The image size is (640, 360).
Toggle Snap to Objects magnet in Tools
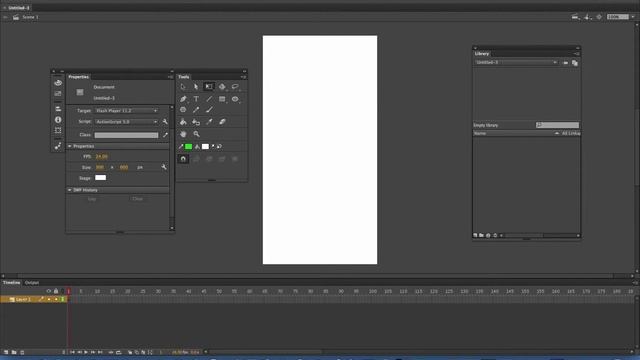[x=183, y=159]
